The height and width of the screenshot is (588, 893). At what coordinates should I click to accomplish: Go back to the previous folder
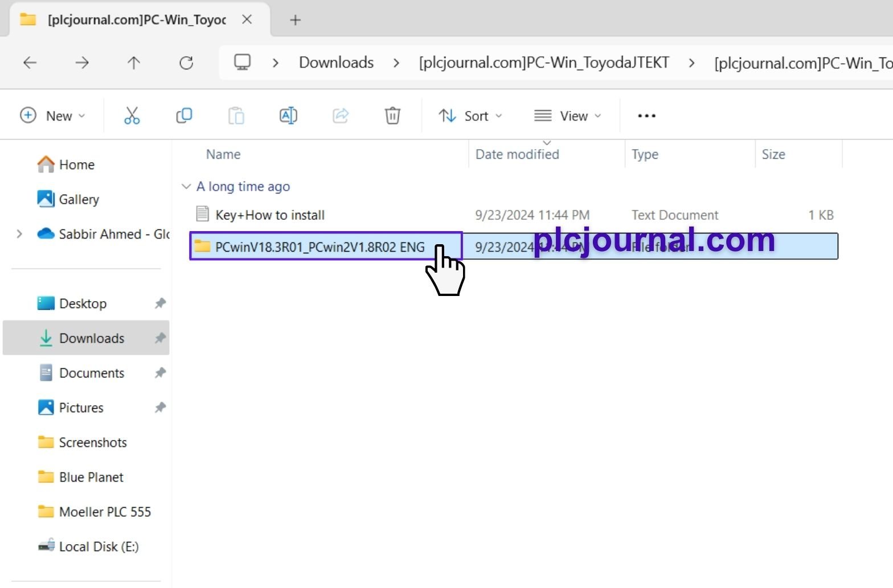click(30, 63)
